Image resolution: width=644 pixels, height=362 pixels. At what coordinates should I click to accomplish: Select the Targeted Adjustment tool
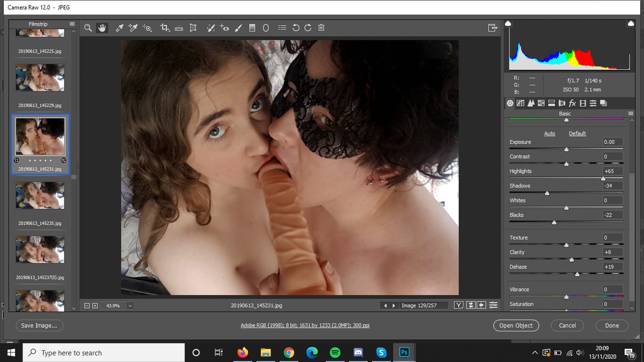tap(147, 28)
